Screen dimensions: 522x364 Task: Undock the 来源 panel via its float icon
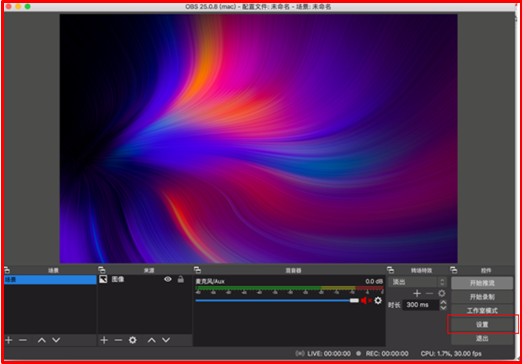[x=102, y=270]
